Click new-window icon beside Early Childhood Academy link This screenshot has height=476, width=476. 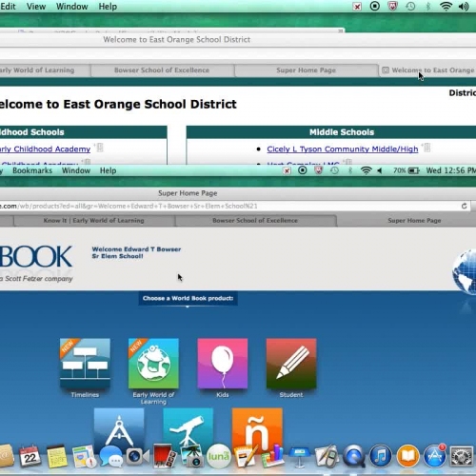pyautogui.click(x=99, y=148)
